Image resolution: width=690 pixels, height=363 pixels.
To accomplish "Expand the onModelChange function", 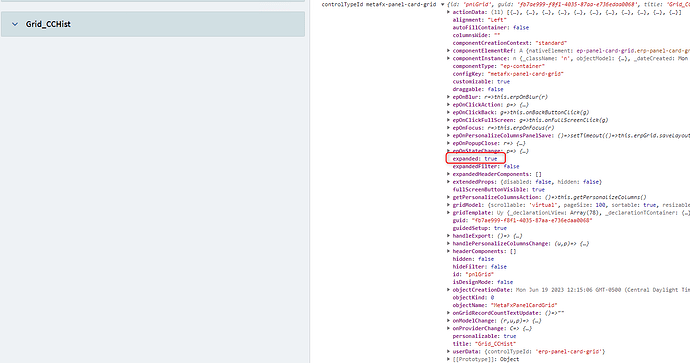I will click(448, 321).
